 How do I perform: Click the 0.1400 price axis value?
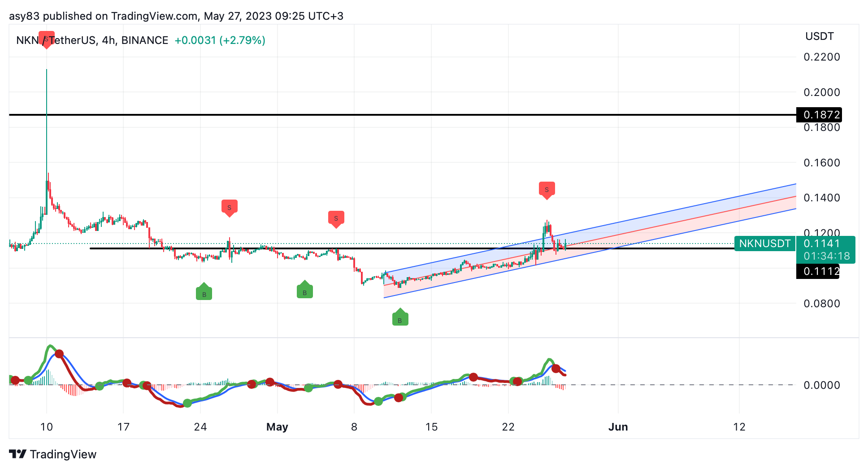point(822,198)
